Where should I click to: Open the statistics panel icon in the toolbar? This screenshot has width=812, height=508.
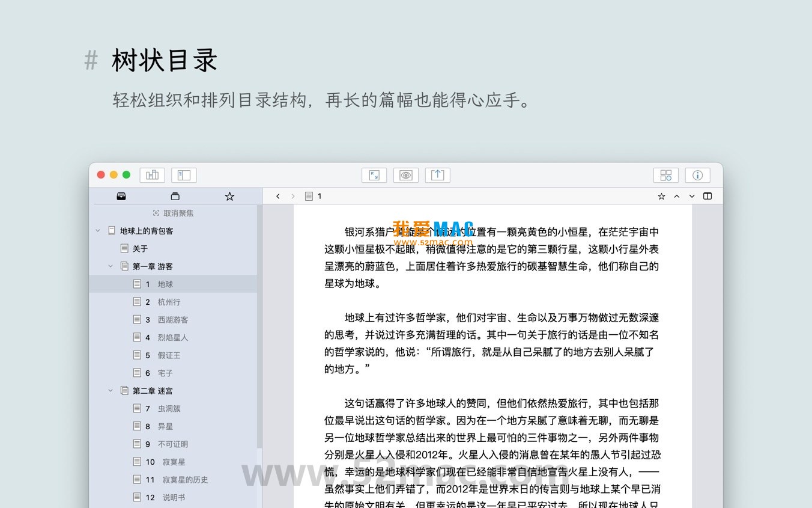pyautogui.click(x=152, y=175)
